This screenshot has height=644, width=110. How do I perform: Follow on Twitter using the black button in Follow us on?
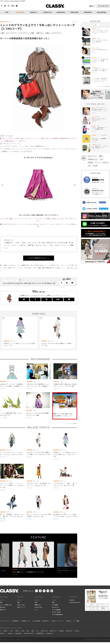24,299
